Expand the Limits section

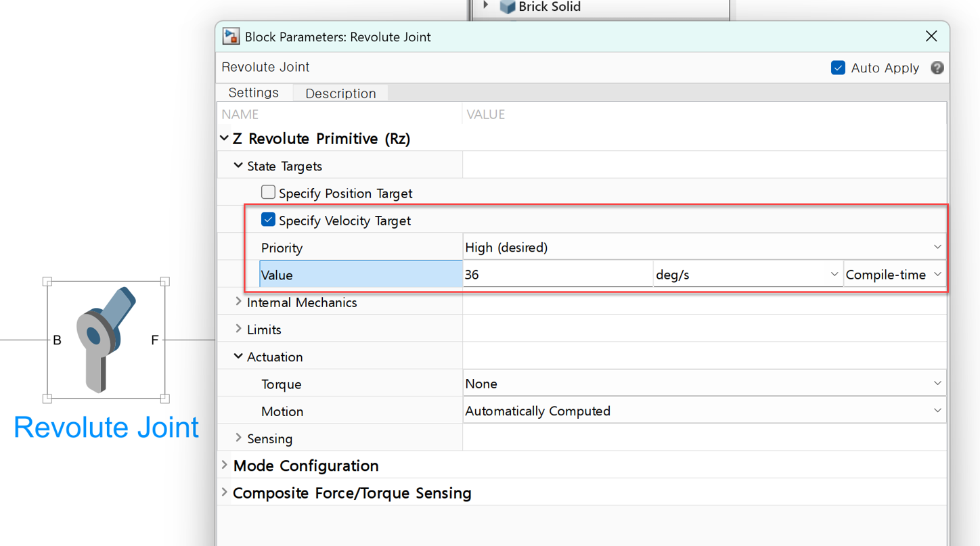[238, 329]
